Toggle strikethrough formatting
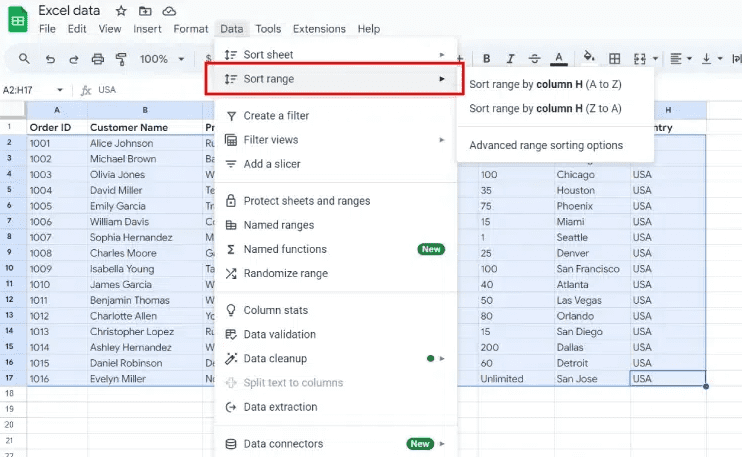The image size is (742, 457). pyautogui.click(x=534, y=59)
